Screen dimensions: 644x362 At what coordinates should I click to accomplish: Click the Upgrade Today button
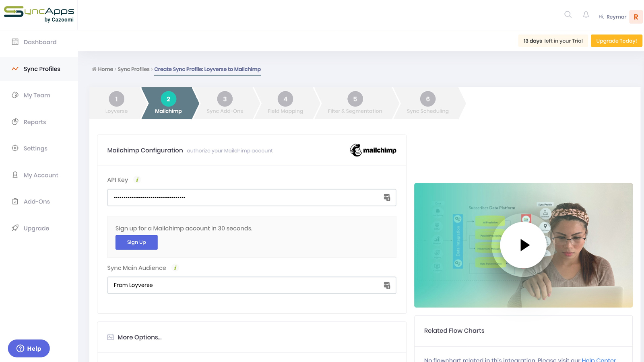(x=616, y=41)
